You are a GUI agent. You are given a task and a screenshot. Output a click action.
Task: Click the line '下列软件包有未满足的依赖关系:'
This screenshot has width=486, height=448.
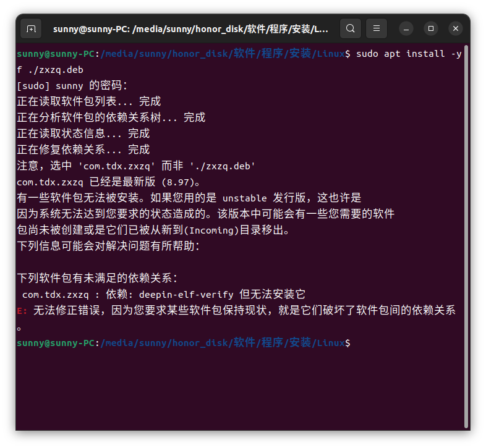pyautogui.click(x=97, y=278)
